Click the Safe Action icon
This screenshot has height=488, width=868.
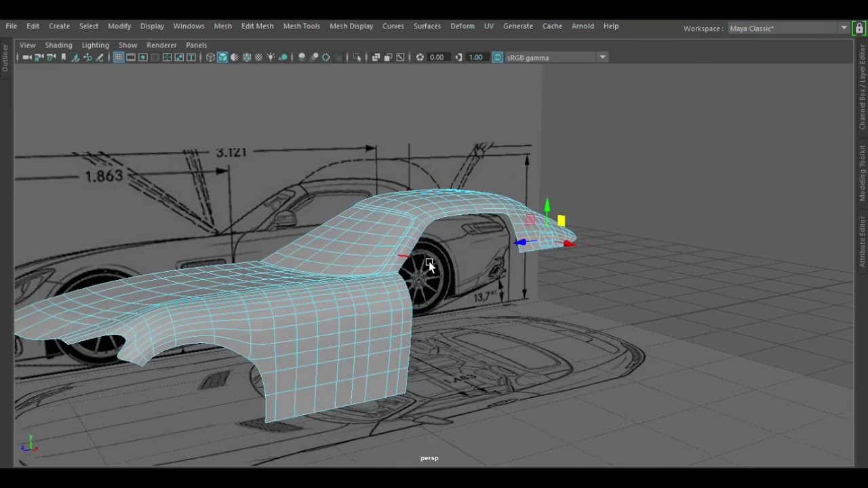[x=179, y=58]
